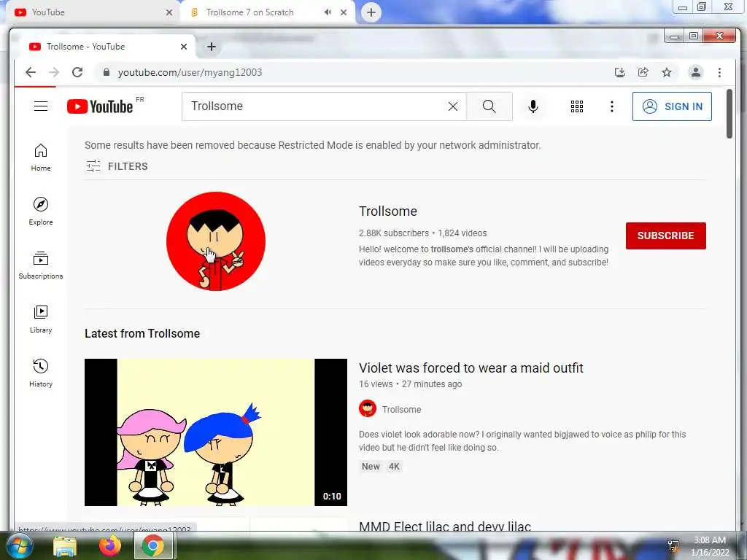Clear the Trollsome search text
This screenshot has width=747, height=560.
(x=453, y=106)
